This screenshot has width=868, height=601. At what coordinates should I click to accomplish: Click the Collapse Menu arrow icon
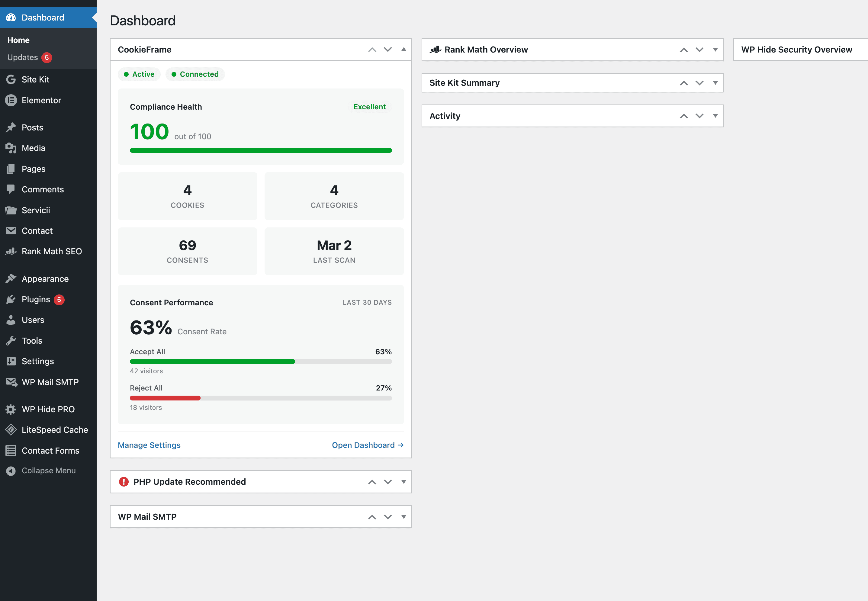pos(11,471)
